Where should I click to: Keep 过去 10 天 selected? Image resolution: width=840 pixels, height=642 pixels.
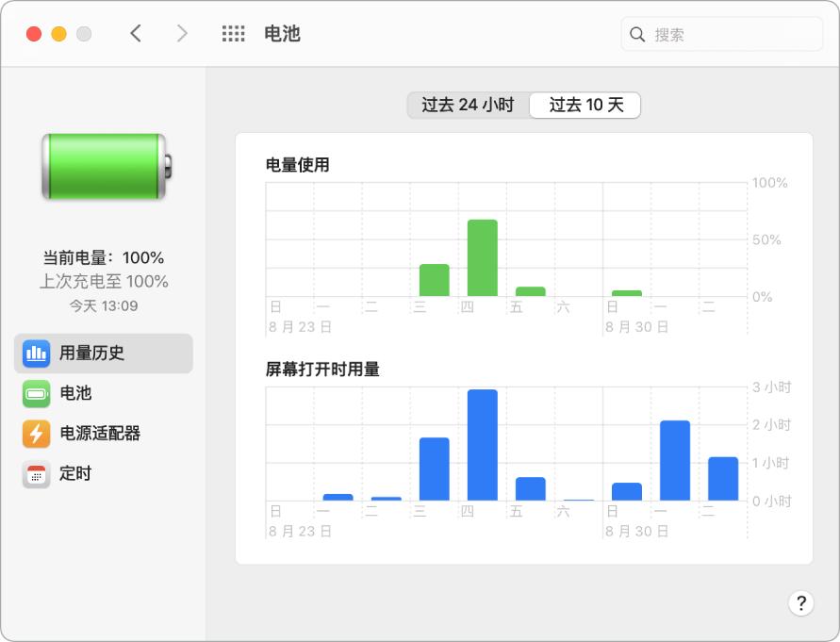[x=585, y=105]
